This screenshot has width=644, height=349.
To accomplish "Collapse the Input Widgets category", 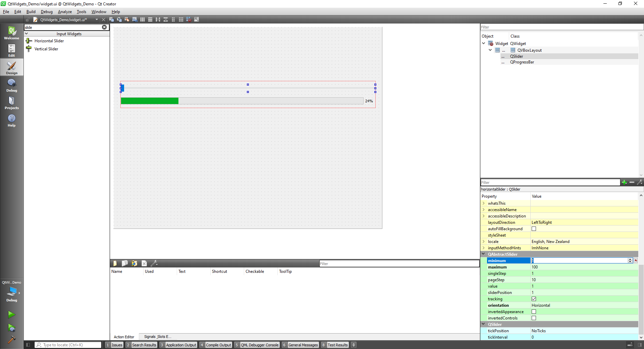I will click(x=26, y=34).
